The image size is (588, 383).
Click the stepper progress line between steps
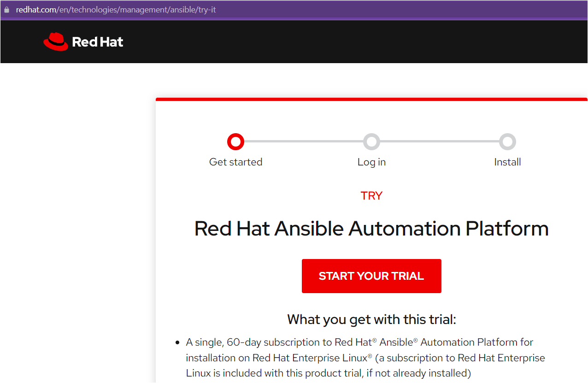[x=304, y=141]
